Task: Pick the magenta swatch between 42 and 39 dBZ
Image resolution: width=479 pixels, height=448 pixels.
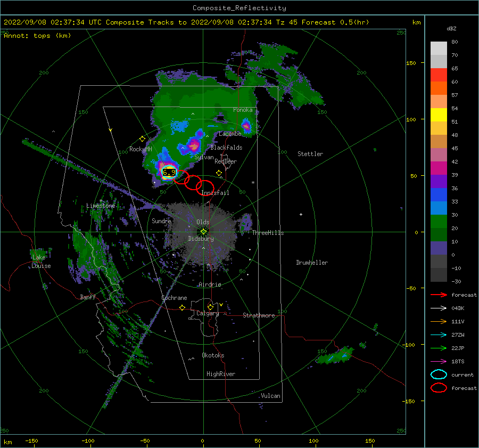Action: [x=439, y=168]
